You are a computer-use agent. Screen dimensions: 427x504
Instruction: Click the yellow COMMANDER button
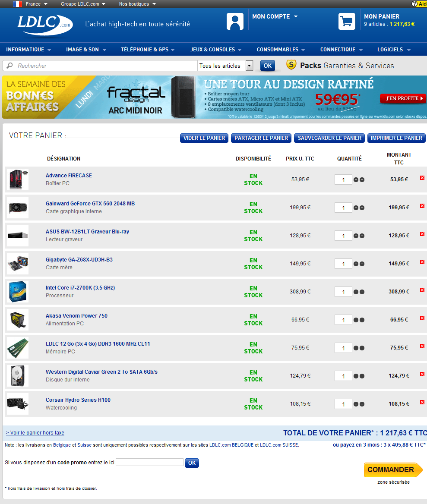[390, 469]
